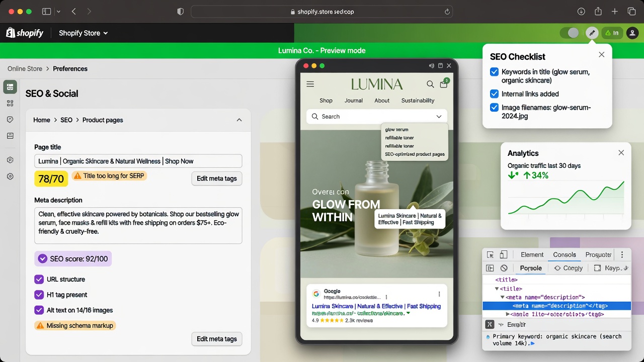Open Safari downloads icon

pyautogui.click(x=581, y=12)
